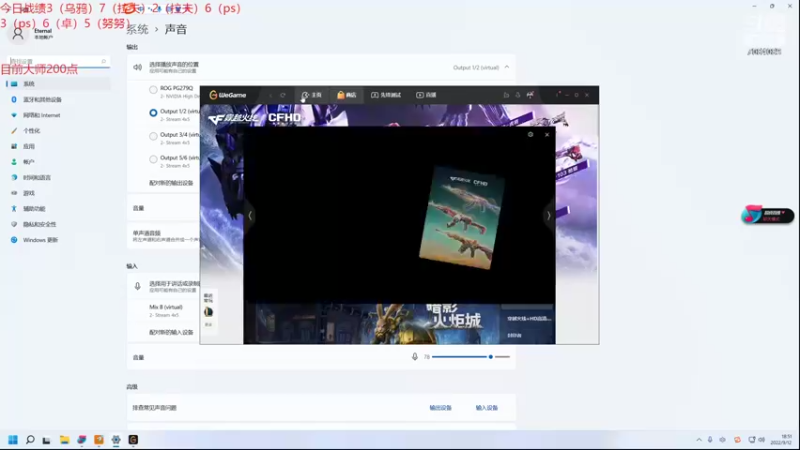
Task: Open the WeGame download icon in top bar
Action: (518, 95)
